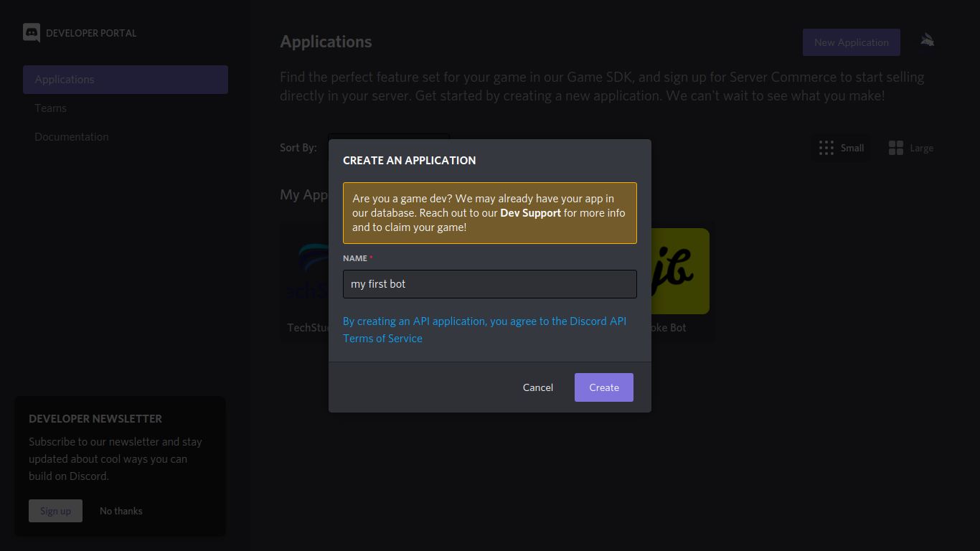Screen dimensions: 980x551
Task: Select the Small grid view icon
Action: [826, 148]
